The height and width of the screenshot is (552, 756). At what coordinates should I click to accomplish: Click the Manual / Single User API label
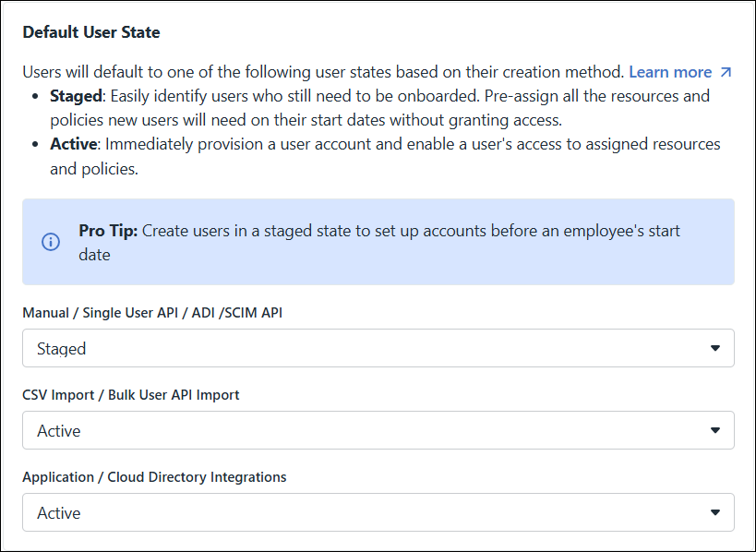[152, 313]
